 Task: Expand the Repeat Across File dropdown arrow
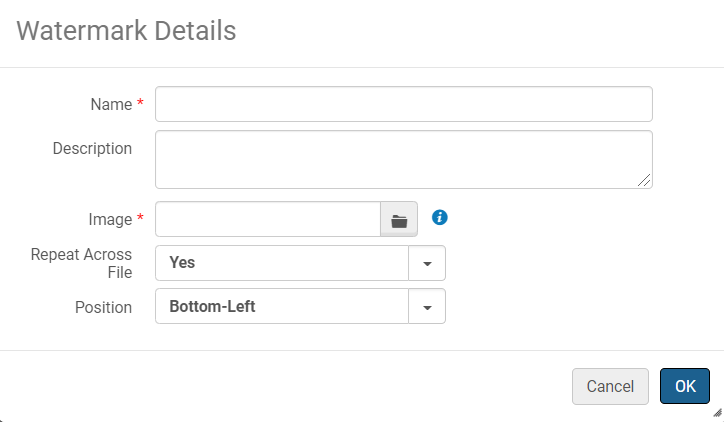coord(427,264)
